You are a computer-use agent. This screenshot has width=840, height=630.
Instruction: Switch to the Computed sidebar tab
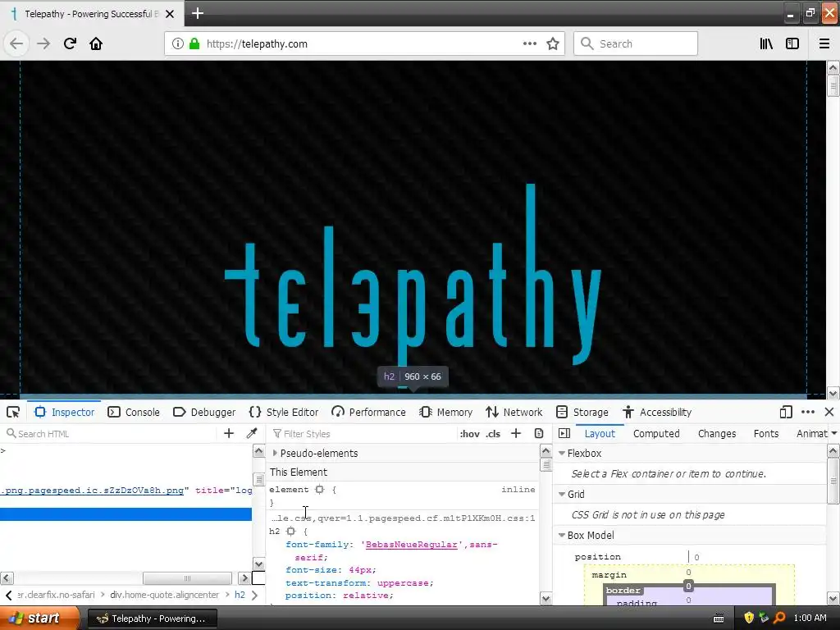coord(656,433)
